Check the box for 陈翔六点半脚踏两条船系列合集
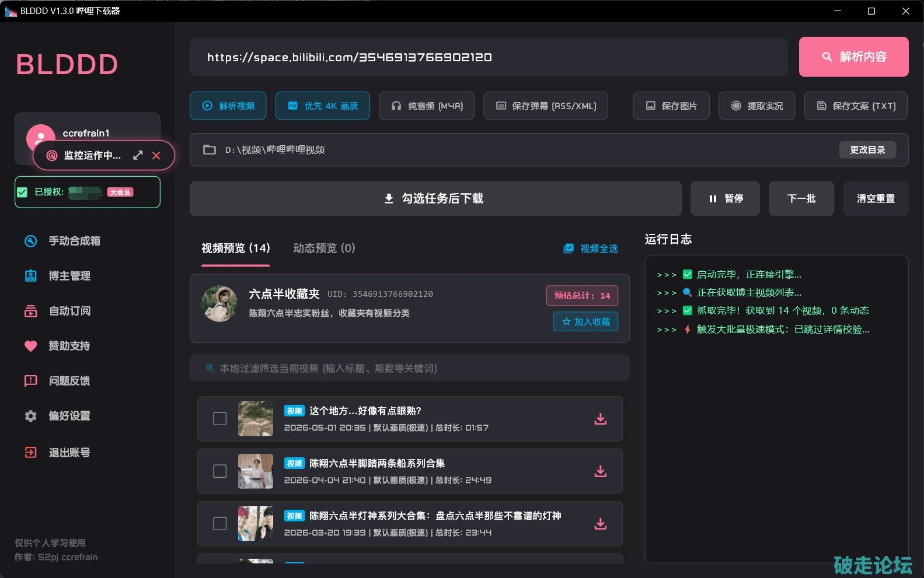The height and width of the screenshot is (578, 924). pos(220,471)
